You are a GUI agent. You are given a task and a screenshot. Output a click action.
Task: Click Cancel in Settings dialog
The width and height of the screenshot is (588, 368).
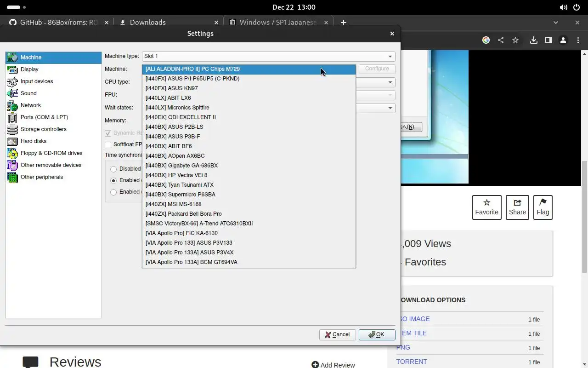pos(338,334)
